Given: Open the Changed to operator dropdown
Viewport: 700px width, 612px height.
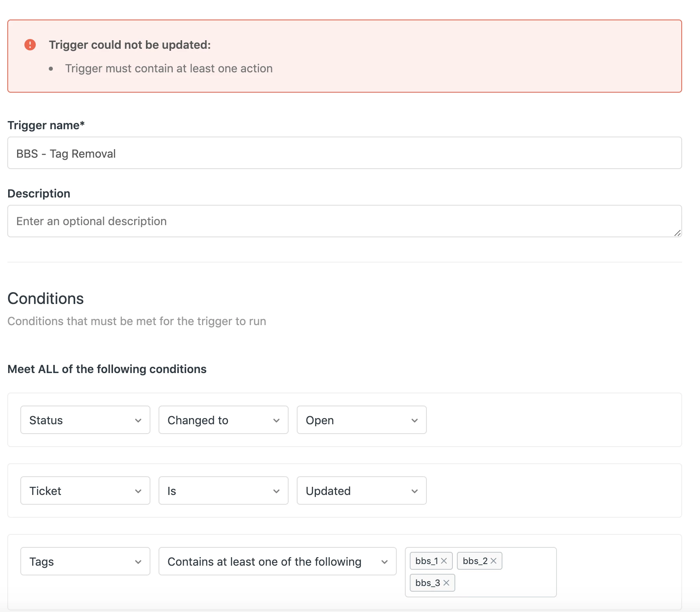Looking at the screenshot, I should [x=223, y=420].
